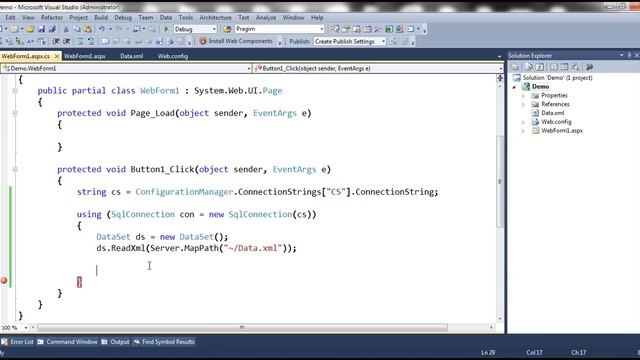Click the Paste clipboard icon
The height and width of the screenshot is (360, 640).
click(x=88, y=29)
